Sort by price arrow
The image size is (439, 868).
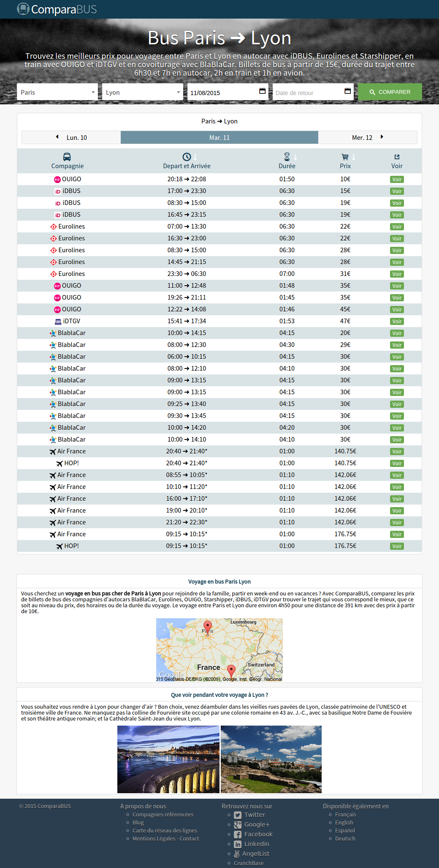click(354, 157)
